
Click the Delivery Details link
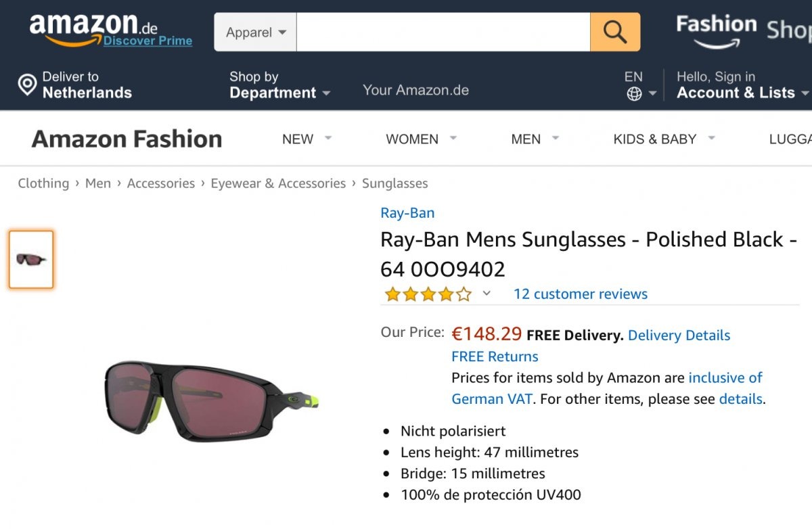[x=679, y=336]
